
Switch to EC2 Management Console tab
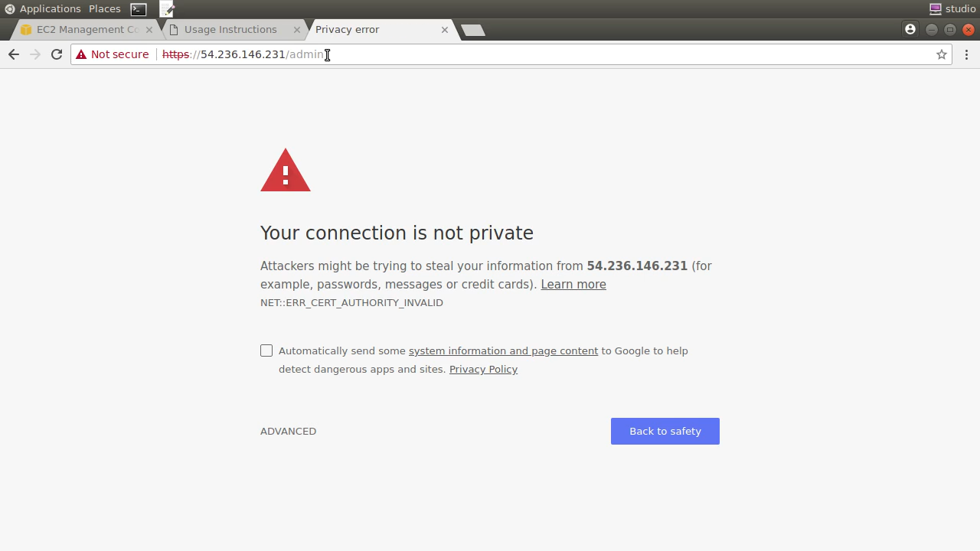(x=80, y=29)
